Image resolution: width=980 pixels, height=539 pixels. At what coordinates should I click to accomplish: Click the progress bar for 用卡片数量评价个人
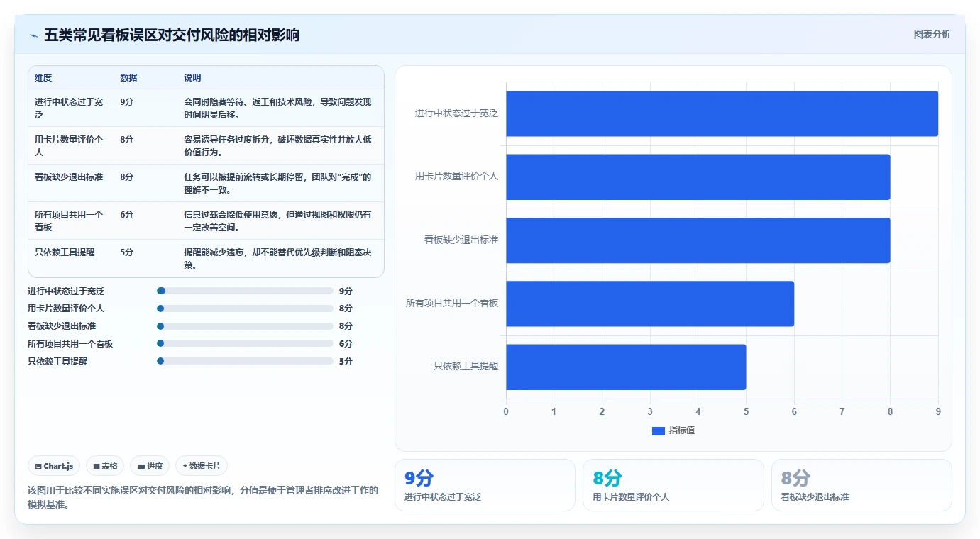tap(245, 309)
